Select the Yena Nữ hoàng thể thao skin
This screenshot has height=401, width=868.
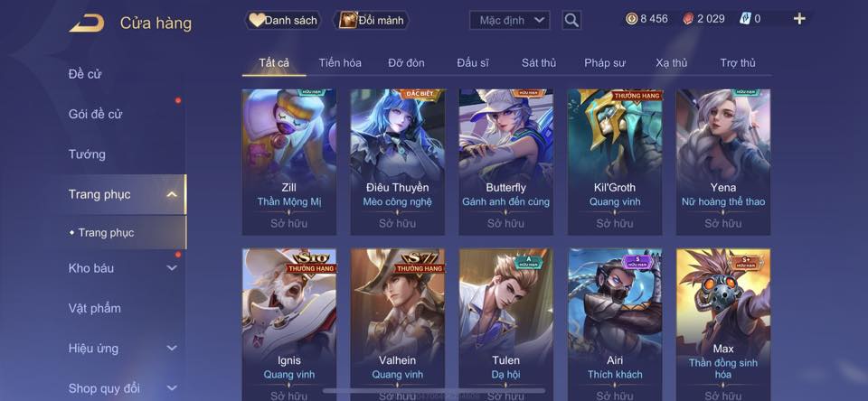[723, 162]
